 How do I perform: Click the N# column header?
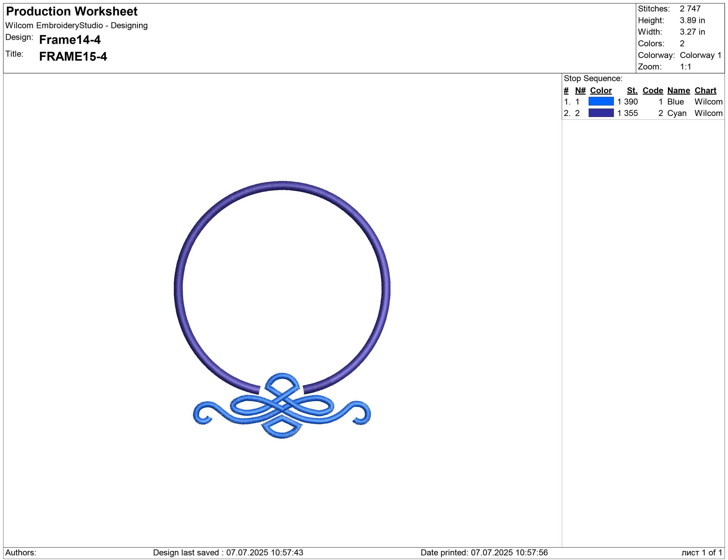coord(580,91)
